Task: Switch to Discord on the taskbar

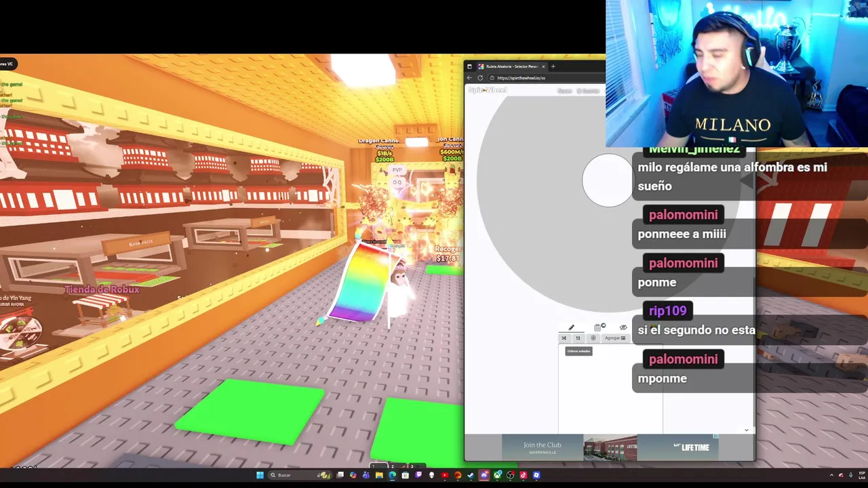Action: click(x=484, y=475)
